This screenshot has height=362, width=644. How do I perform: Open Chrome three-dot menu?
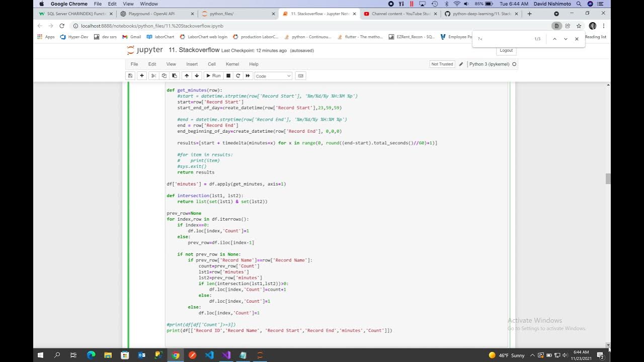(603, 26)
